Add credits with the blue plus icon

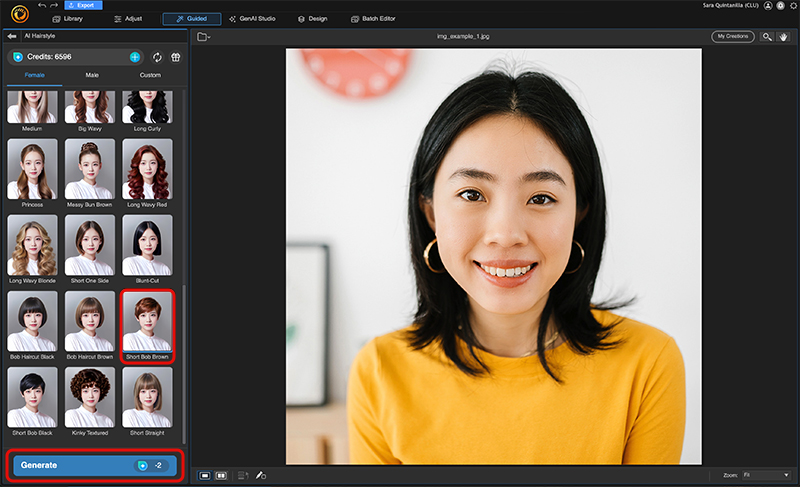pyautogui.click(x=135, y=57)
